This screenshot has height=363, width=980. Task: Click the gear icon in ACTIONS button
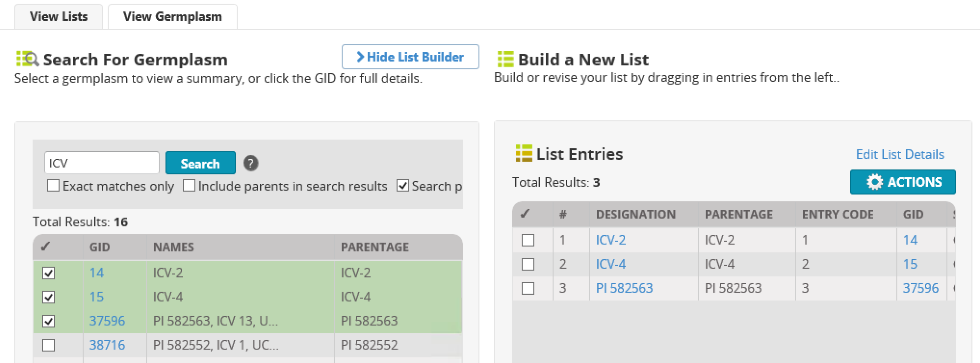[x=874, y=182]
